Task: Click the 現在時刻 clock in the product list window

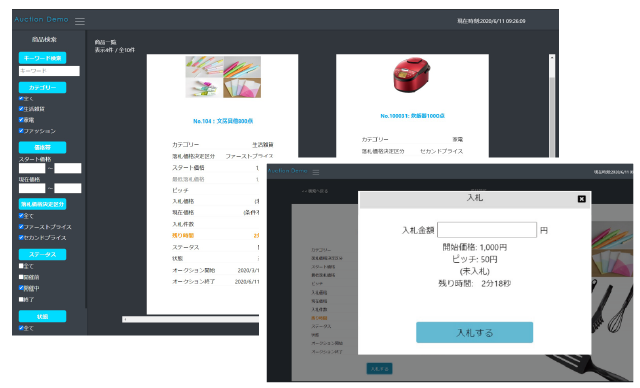Action: [491, 21]
